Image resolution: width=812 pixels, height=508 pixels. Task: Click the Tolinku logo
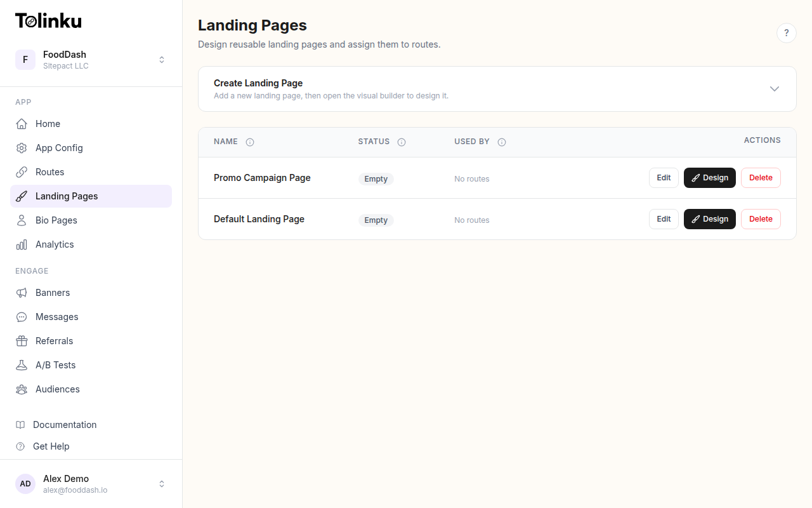point(48,20)
